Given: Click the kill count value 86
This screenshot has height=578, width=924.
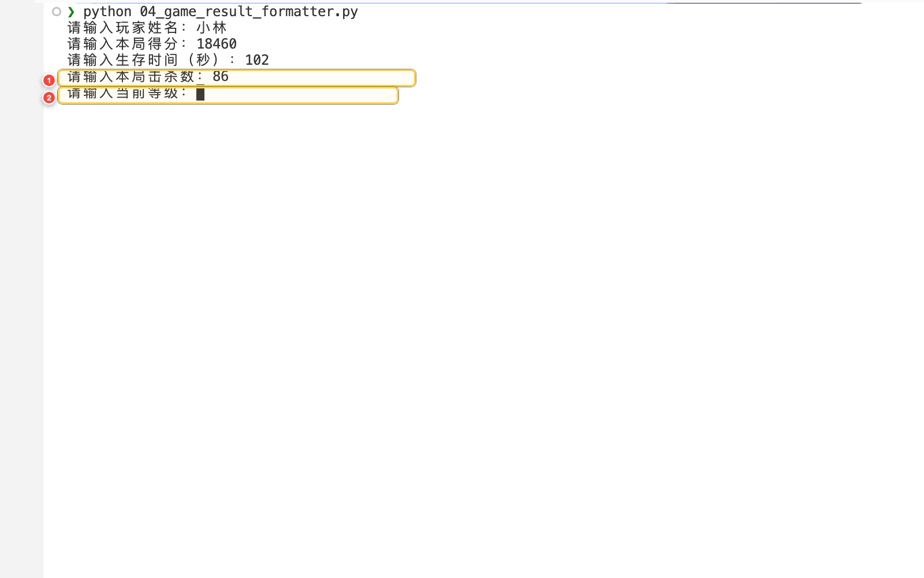Looking at the screenshot, I should coord(221,76).
